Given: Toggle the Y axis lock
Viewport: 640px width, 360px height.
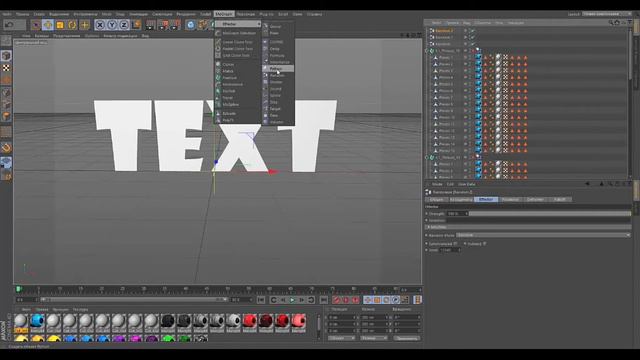Looking at the screenshot, I should click(x=112, y=25).
